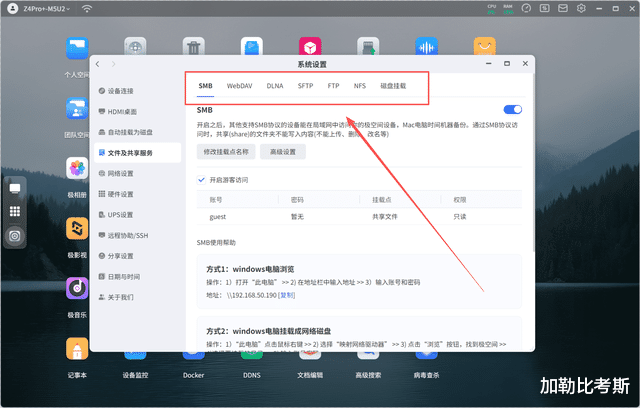Image resolution: width=640 pixels, height=408 pixels.
Task: Open 设备连接 in the settings sidebar
Action: 138,91
